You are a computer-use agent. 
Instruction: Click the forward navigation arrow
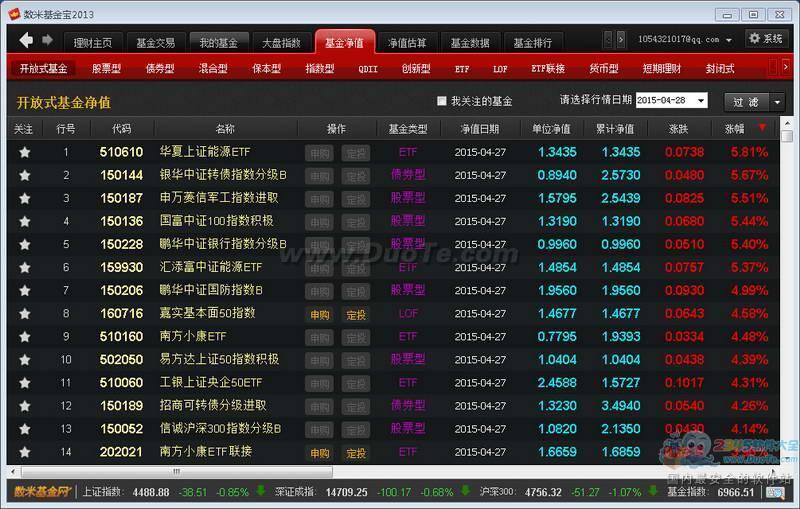pyautogui.click(x=47, y=40)
